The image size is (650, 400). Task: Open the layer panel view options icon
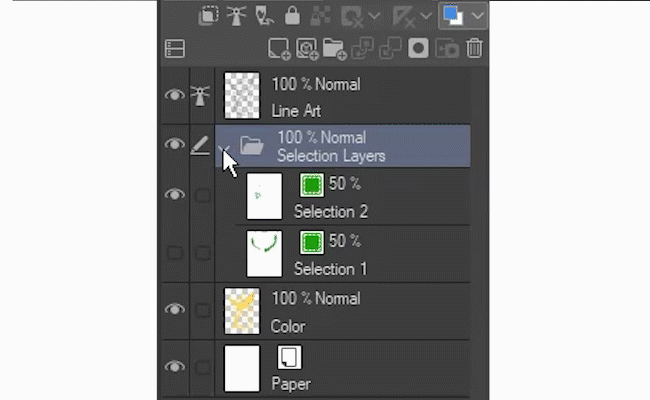coord(175,47)
